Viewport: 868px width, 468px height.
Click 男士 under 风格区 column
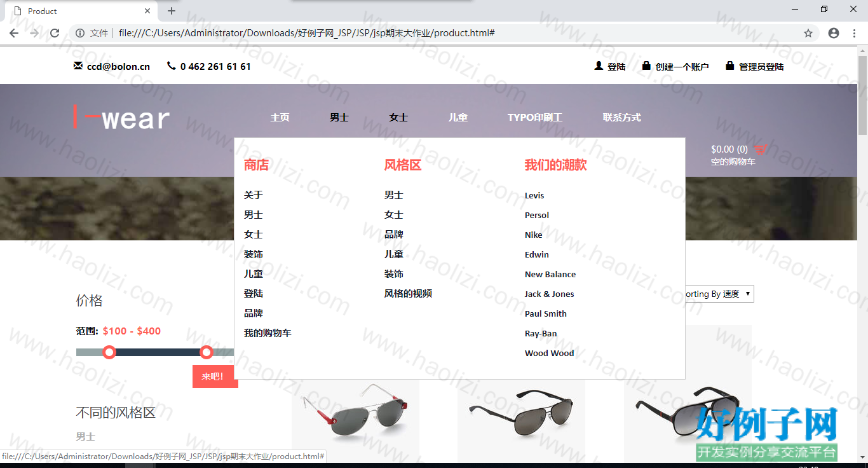click(394, 195)
